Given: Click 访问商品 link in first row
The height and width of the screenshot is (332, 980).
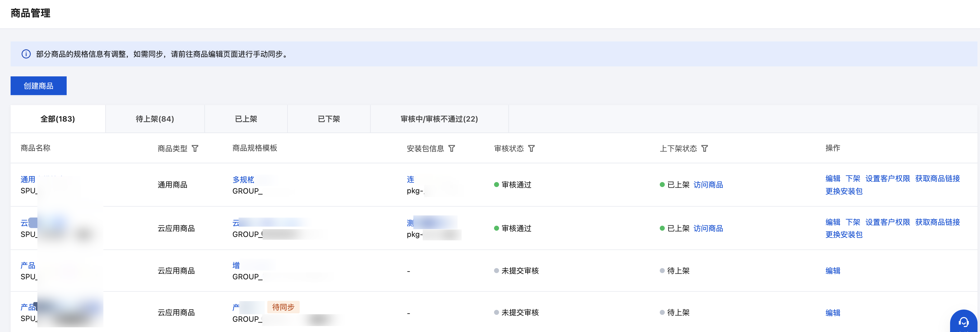Looking at the screenshot, I should pyautogui.click(x=708, y=185).
